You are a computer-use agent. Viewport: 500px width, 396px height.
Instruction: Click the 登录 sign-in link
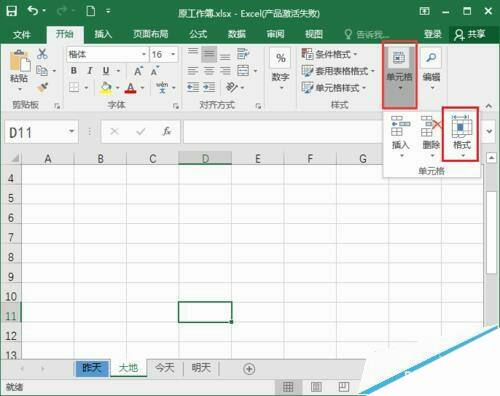click(x=433, y=34)
